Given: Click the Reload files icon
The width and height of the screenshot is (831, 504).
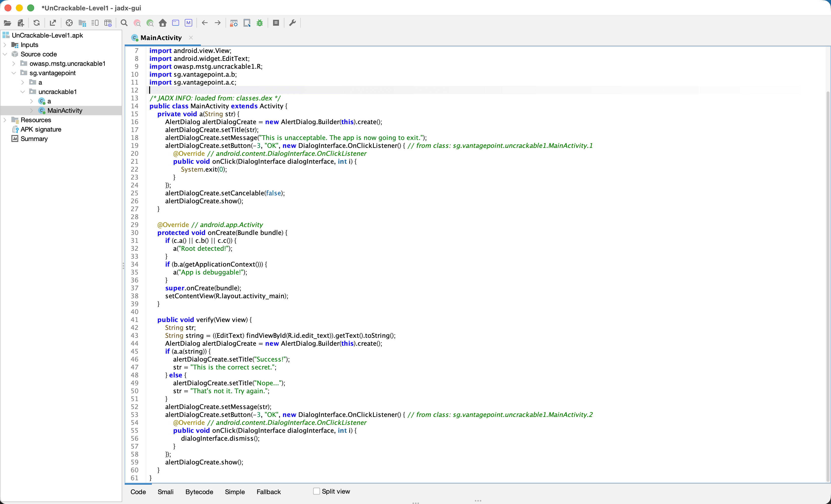Looking at the screenshot, I should pos(37,23).
